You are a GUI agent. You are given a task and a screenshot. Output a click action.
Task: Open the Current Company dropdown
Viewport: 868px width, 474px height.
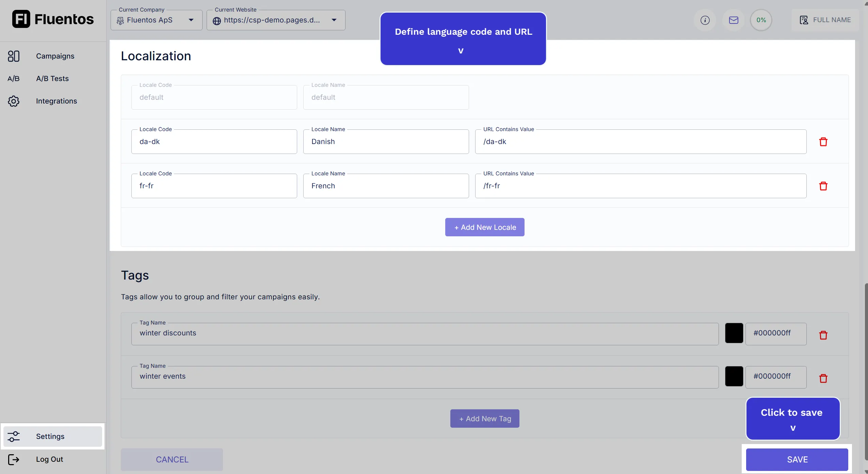[191, 20]
